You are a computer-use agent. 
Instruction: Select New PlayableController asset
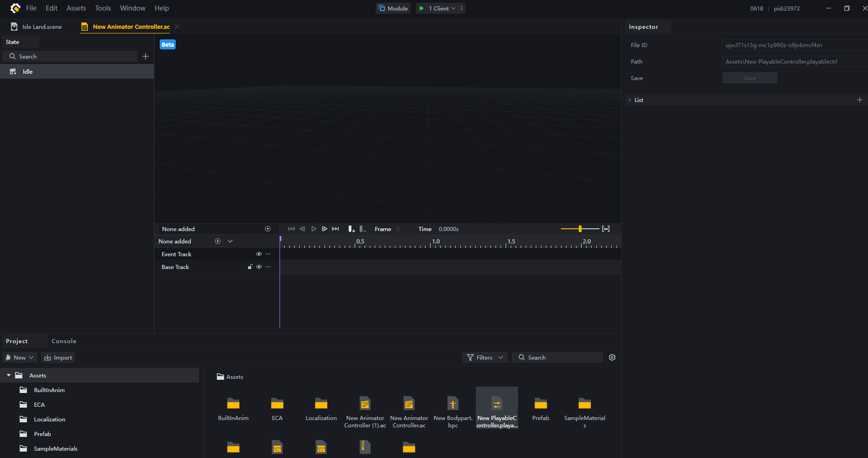point(497,408)
